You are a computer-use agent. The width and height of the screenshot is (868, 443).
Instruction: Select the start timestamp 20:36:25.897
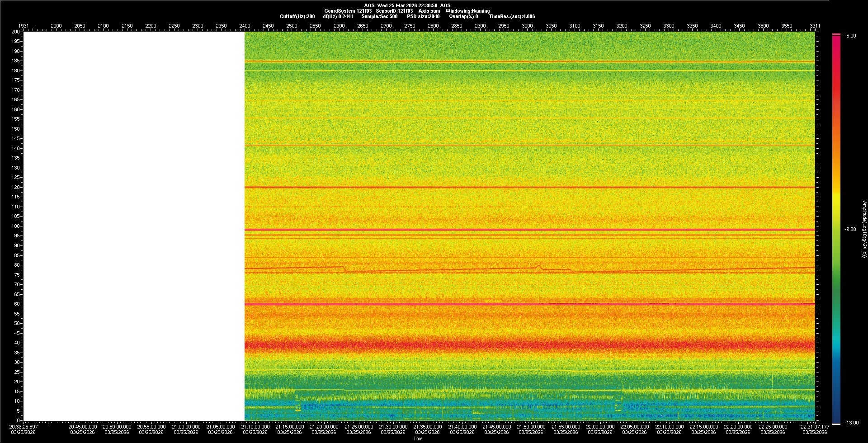point(24,426)
